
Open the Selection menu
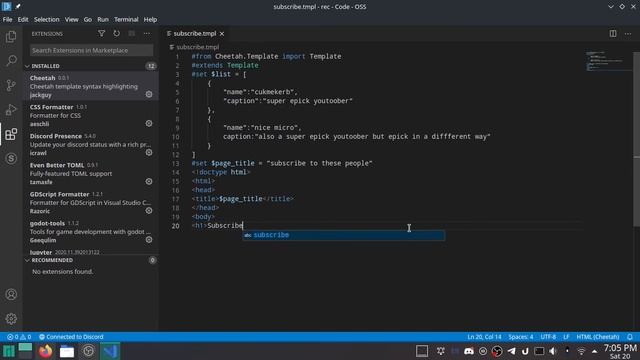point(47,19)
